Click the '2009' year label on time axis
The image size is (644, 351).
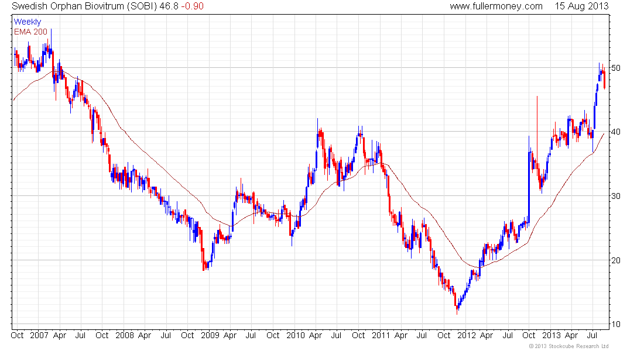pyautogui.click(x=210, y=335)
